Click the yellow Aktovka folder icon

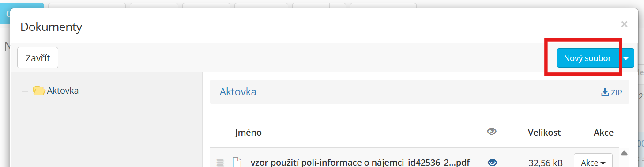(39, 91)
